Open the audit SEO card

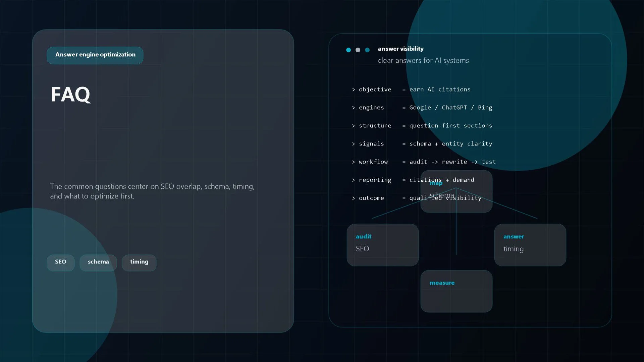coord(383,245)
